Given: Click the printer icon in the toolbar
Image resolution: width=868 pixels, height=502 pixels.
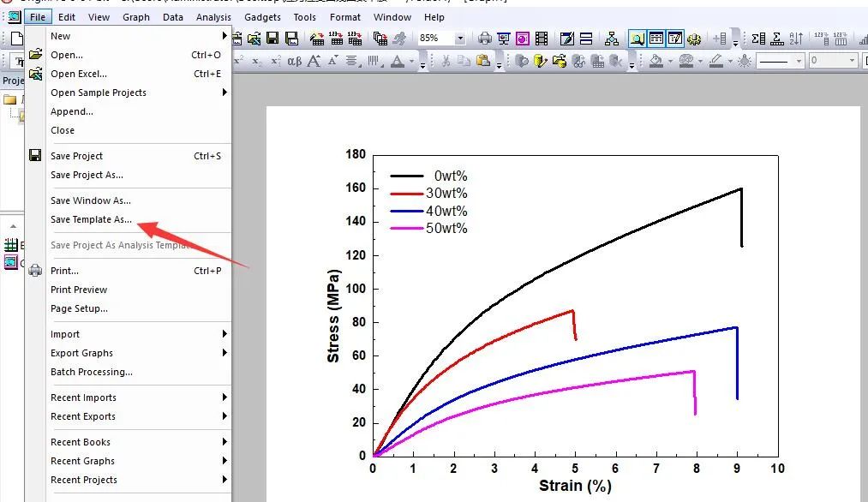Looking at the screenshot, I should [484, 39].
